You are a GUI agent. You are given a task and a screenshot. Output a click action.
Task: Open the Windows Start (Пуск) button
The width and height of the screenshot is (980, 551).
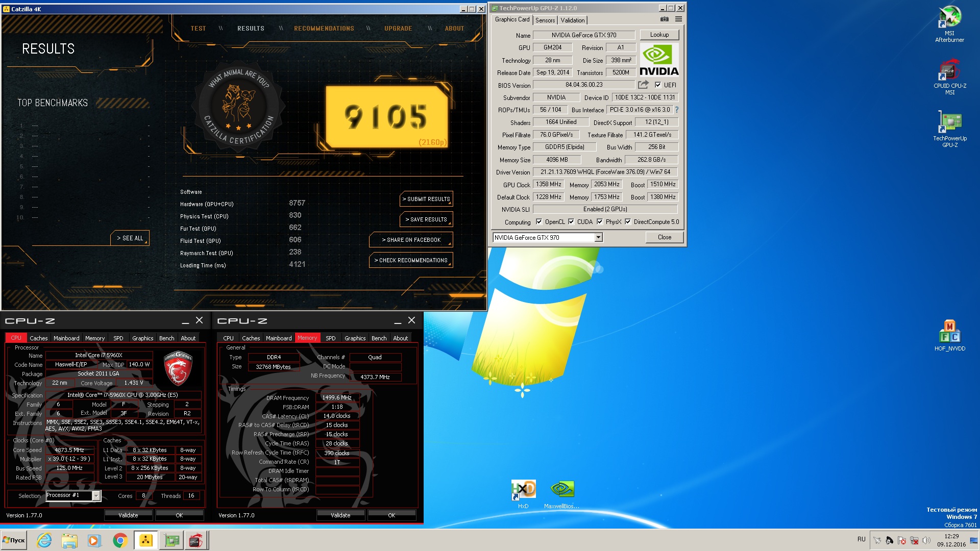pyautogui.click(x=14, y=540)
